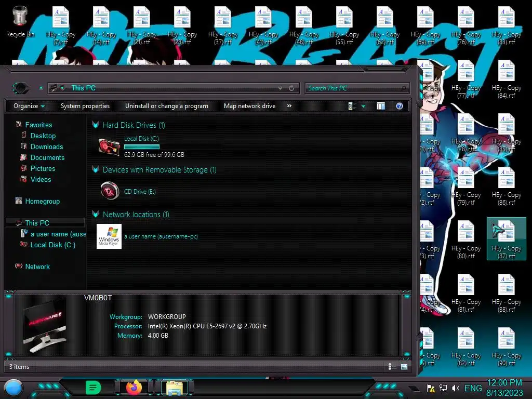Show more toolbar commands chevron
This screenshot has height=399, width=532.
(x=289, y=106)
